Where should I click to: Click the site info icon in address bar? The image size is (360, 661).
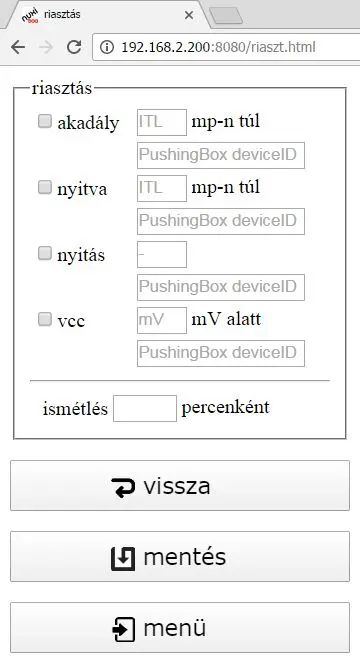pos(107,47)
